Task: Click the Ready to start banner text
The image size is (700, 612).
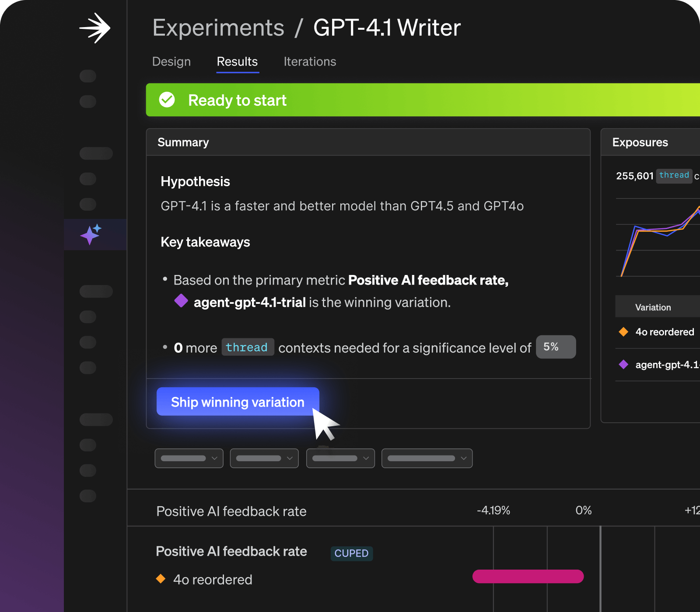Action: (237, 100)
